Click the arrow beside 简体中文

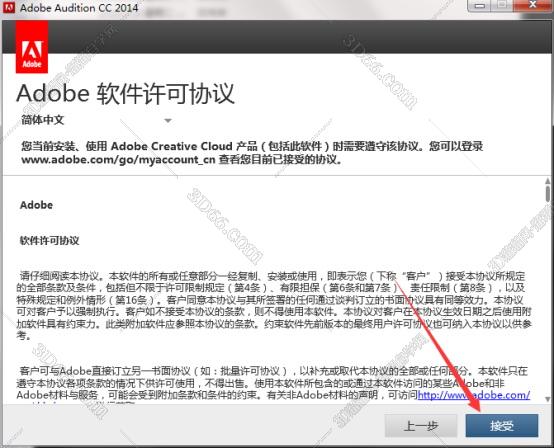168,121
